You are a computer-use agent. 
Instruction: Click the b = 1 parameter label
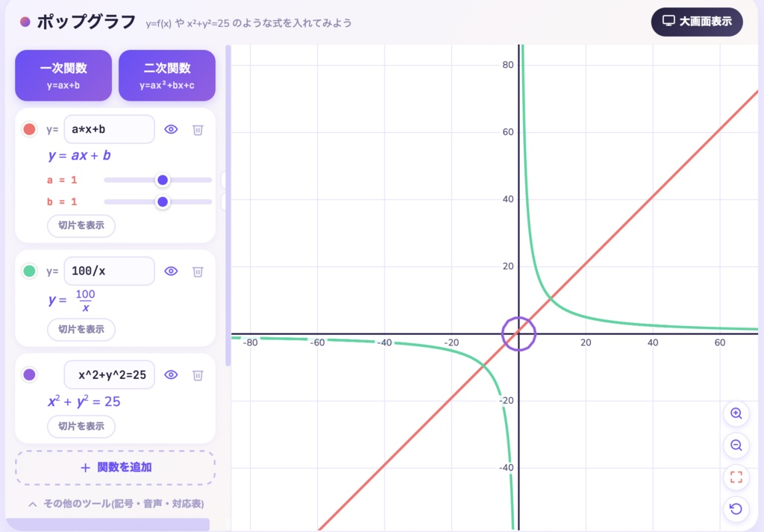pyautogui.click(x=62, y=201)
